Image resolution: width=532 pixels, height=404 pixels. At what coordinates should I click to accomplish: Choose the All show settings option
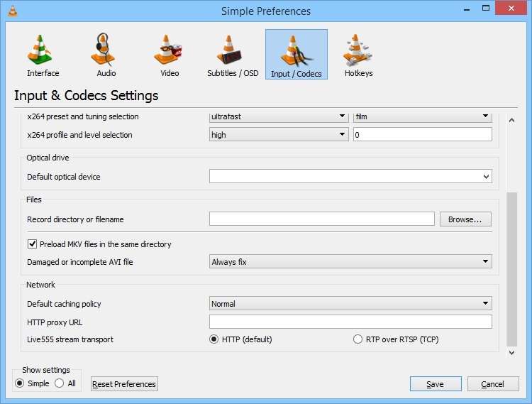59,383
